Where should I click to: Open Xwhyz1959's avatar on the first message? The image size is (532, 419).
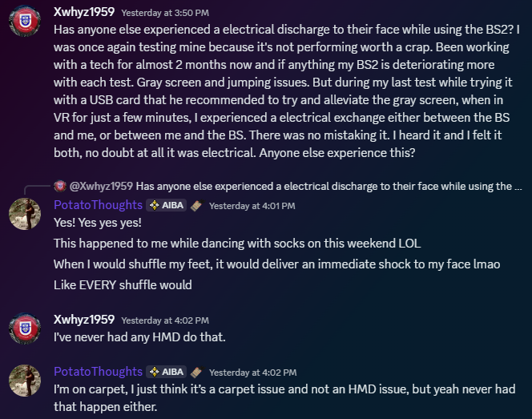[25, 21]
